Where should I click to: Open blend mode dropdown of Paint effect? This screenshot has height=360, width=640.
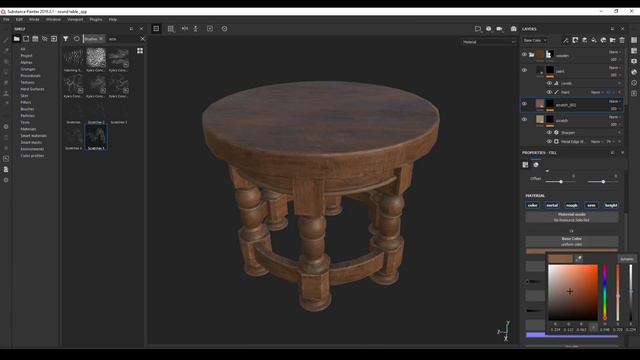coord(597,93)
